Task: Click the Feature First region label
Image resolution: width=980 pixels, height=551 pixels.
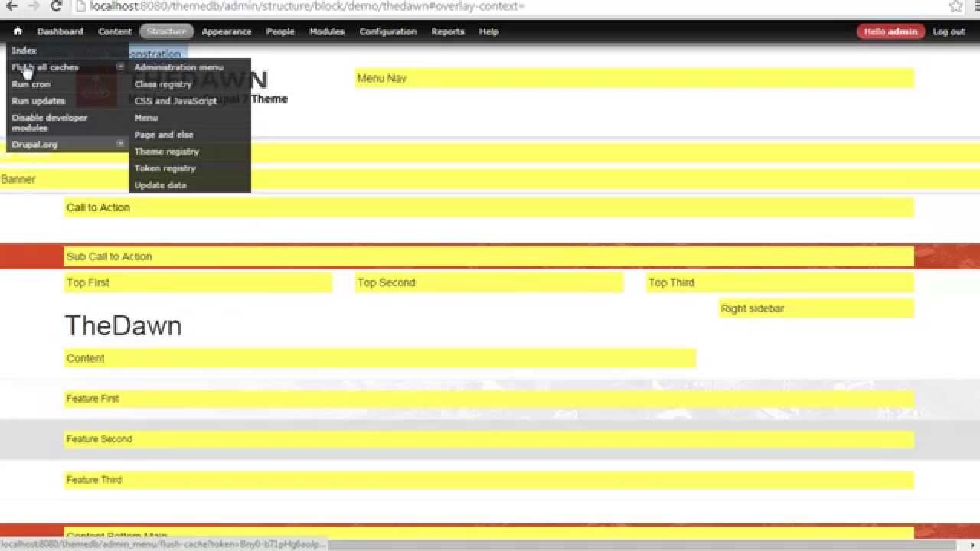Action: tap(93, 399)
